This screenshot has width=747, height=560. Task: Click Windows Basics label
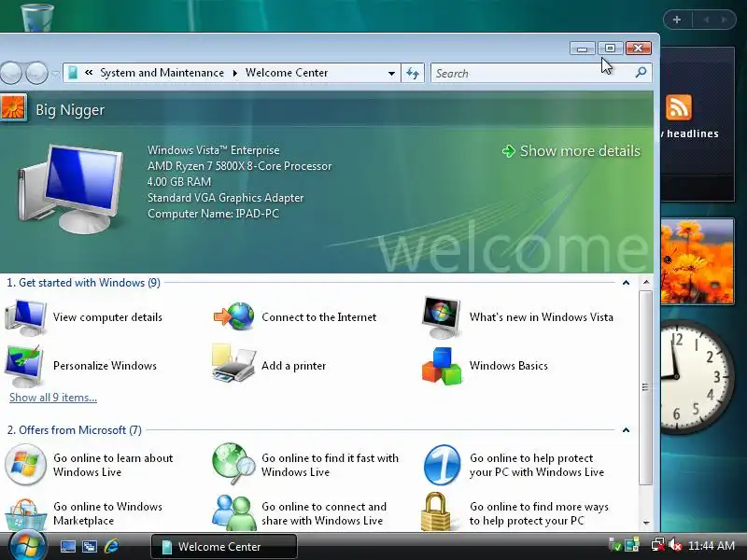click(x=508, y=366)
